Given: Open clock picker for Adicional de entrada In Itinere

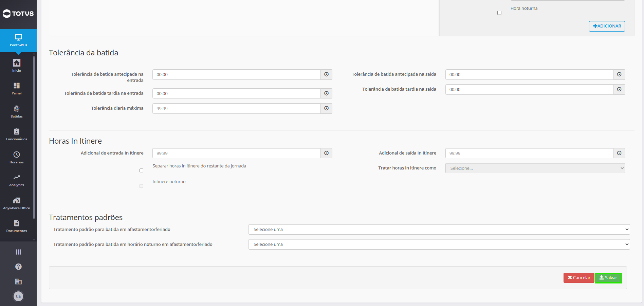Looking at the screenshot, I should click(x=326, y=153).
